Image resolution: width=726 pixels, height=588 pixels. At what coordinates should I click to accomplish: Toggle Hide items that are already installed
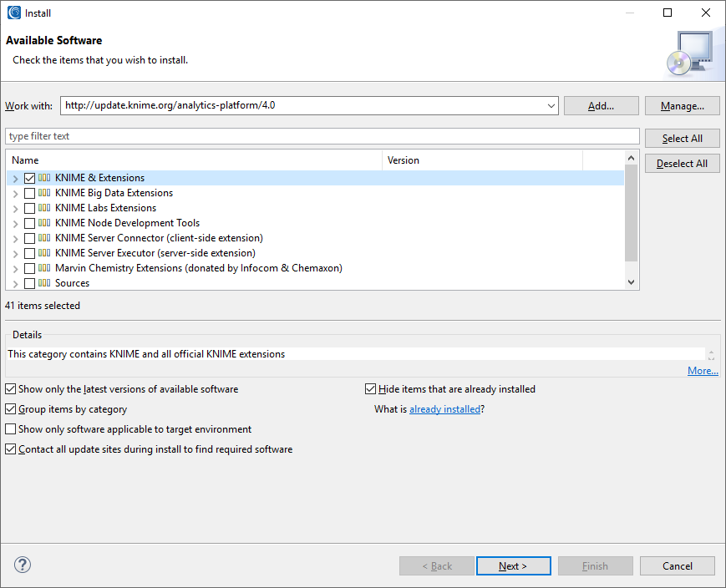pyautogui.click(x=370, y=389)
